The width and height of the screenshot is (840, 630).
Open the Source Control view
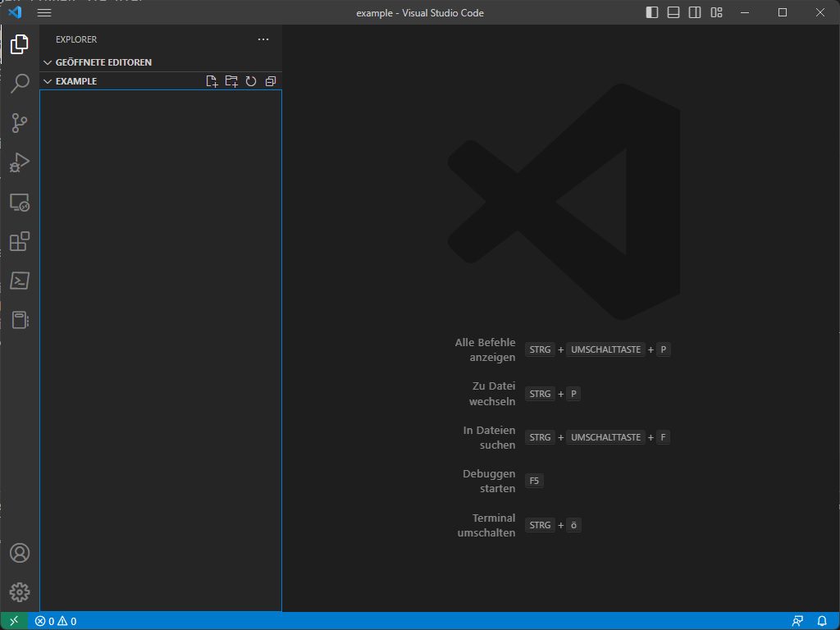pyautogui.click(x=20, y=123)
